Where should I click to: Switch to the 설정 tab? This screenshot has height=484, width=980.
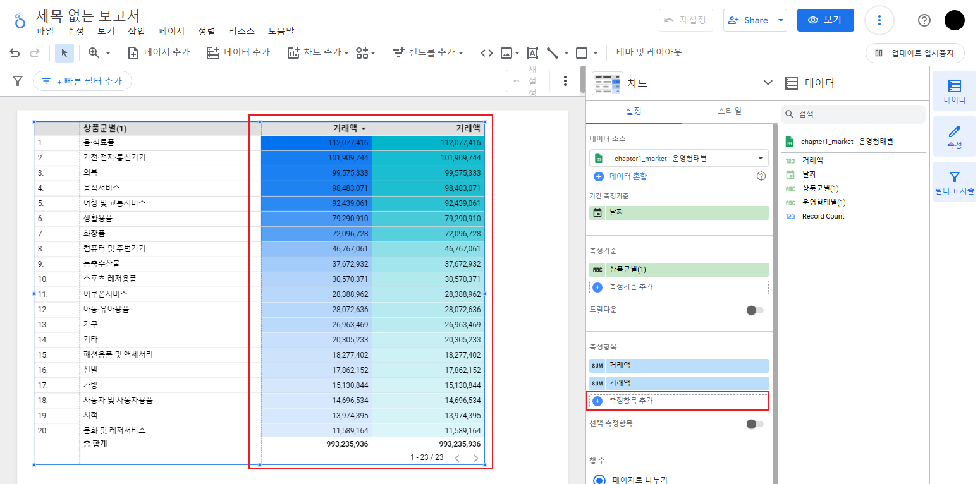[634, 111]
